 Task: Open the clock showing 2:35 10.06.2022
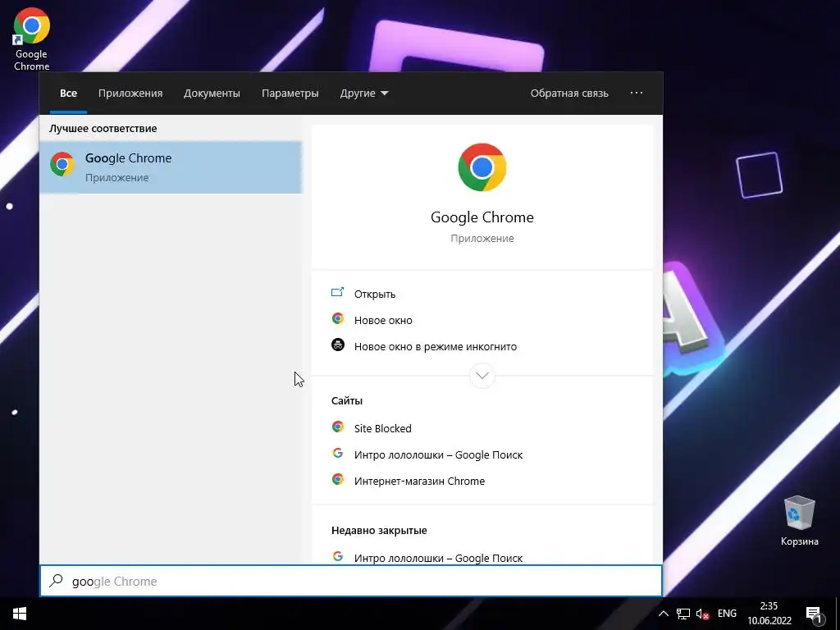coord(769,614)
